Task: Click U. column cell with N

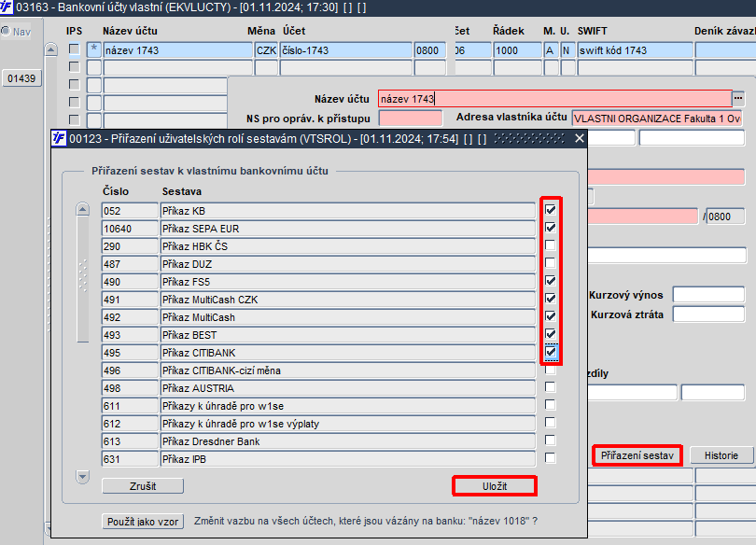Action: click(567, 50)
